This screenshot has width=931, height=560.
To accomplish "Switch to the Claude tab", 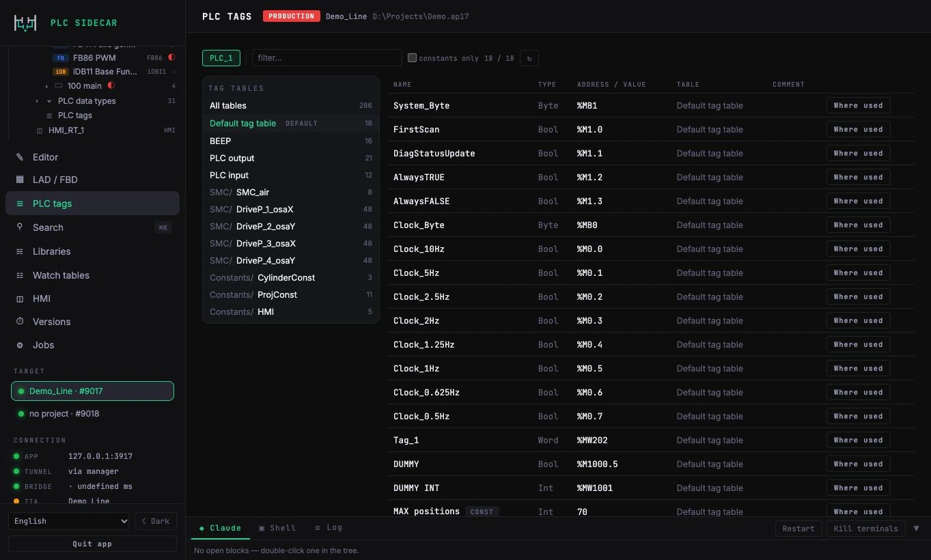I will click(x=220, y=528).
